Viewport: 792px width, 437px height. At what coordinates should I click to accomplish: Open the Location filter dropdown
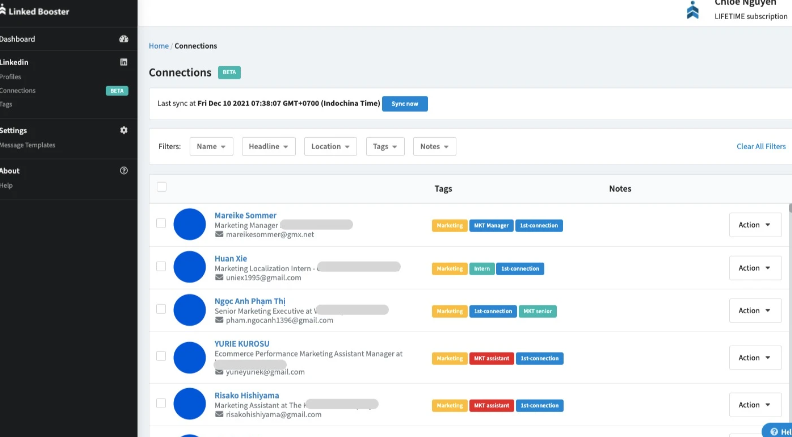(x=330, y=147)
